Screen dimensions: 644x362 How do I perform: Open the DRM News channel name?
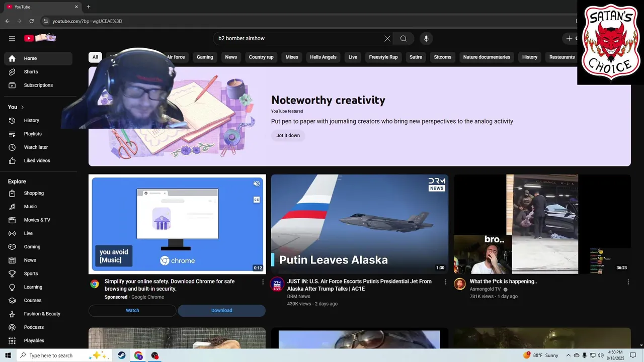298,297
